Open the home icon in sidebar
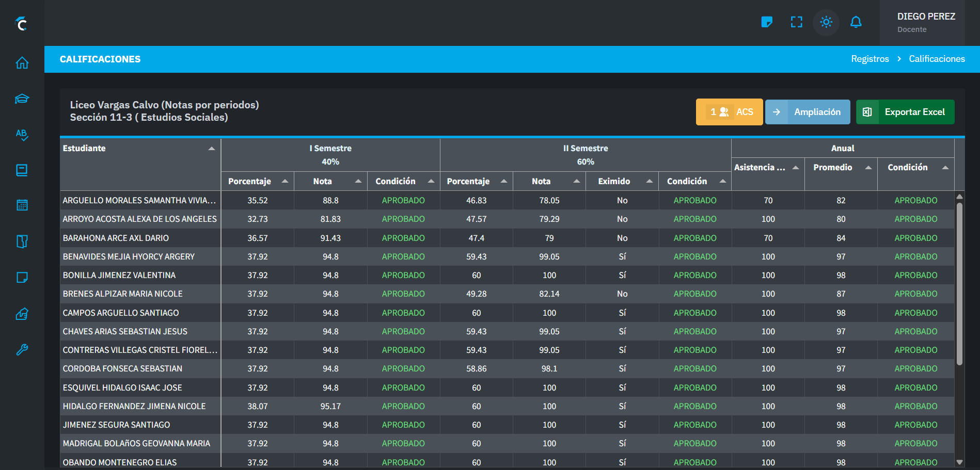Screen dimensions: 980x470 (x=22, y=63)
